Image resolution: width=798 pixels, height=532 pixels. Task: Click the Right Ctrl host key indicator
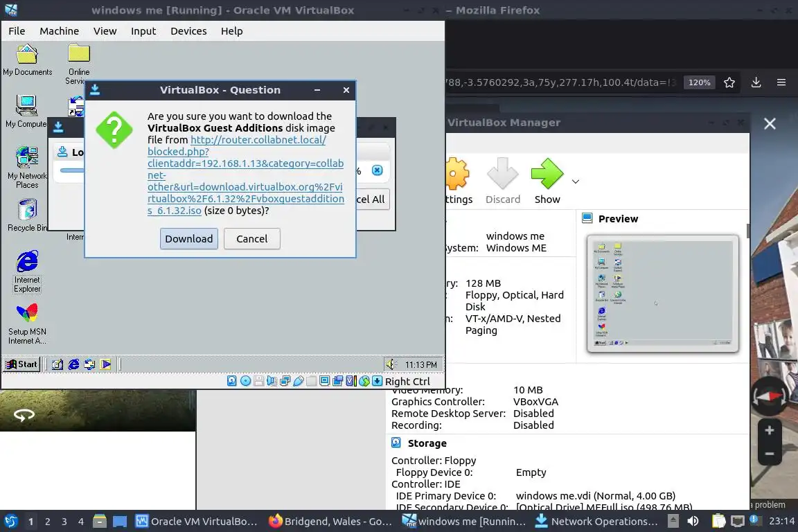tap(407, 381)
